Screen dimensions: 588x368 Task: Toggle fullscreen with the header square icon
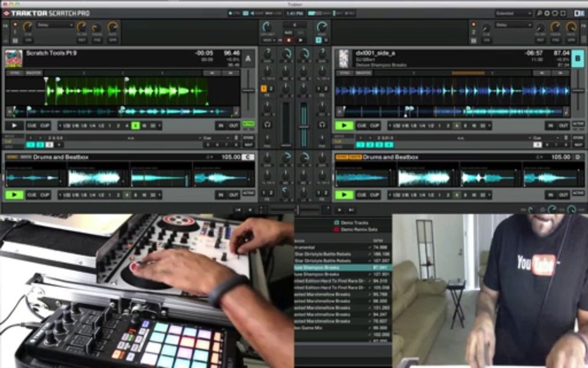click(x=563, y=13)
